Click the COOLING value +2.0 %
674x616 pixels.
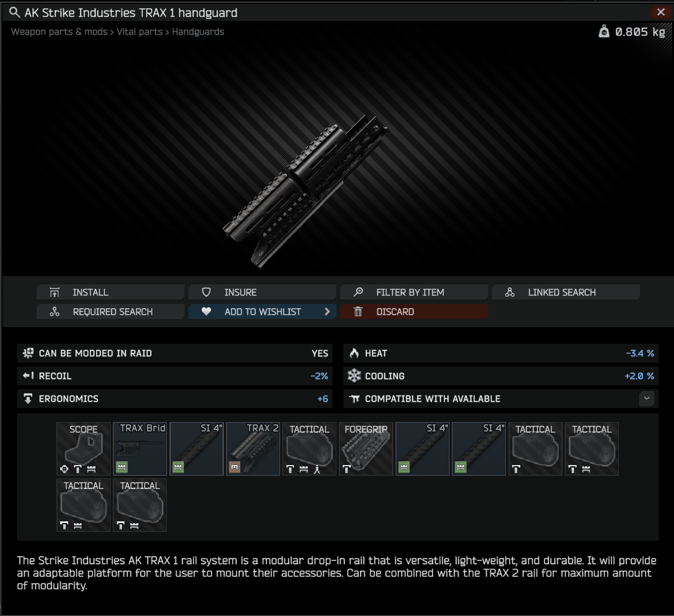pyautogui.click(x=639, y=376)
